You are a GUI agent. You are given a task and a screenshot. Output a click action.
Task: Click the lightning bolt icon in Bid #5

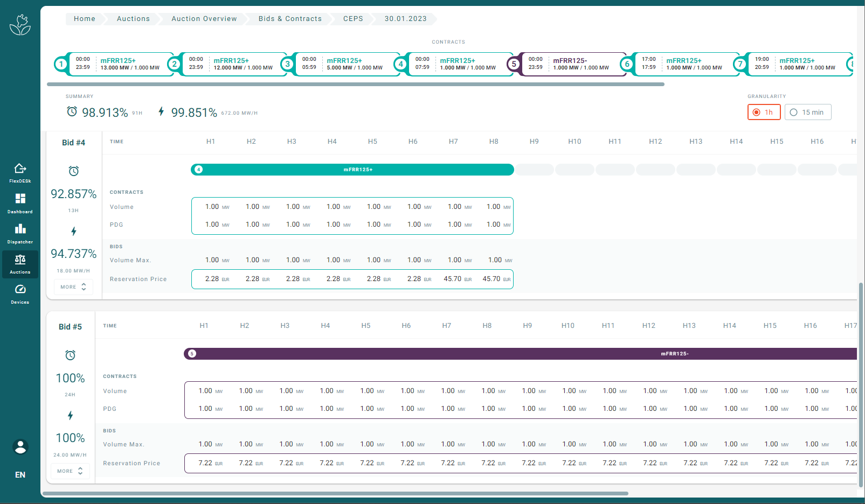[70, 415]
